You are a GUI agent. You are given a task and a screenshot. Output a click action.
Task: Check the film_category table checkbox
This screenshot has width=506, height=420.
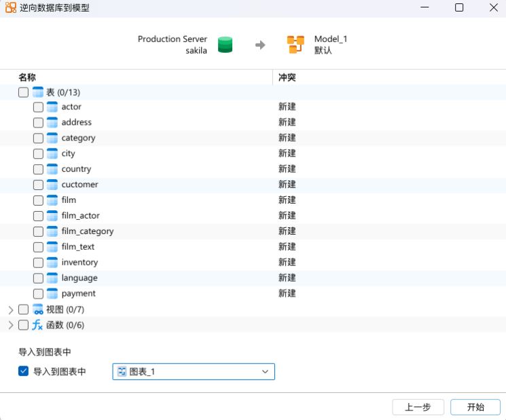click(38, 231)
